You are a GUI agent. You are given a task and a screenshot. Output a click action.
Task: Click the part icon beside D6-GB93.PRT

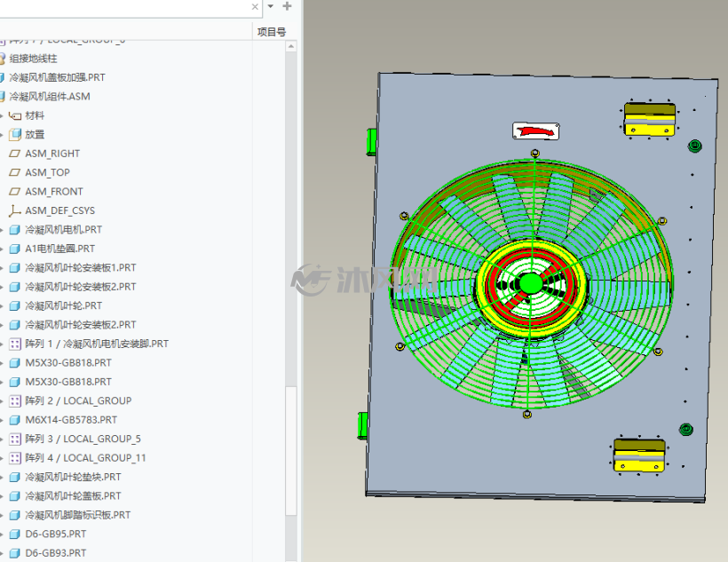(15, 553)
